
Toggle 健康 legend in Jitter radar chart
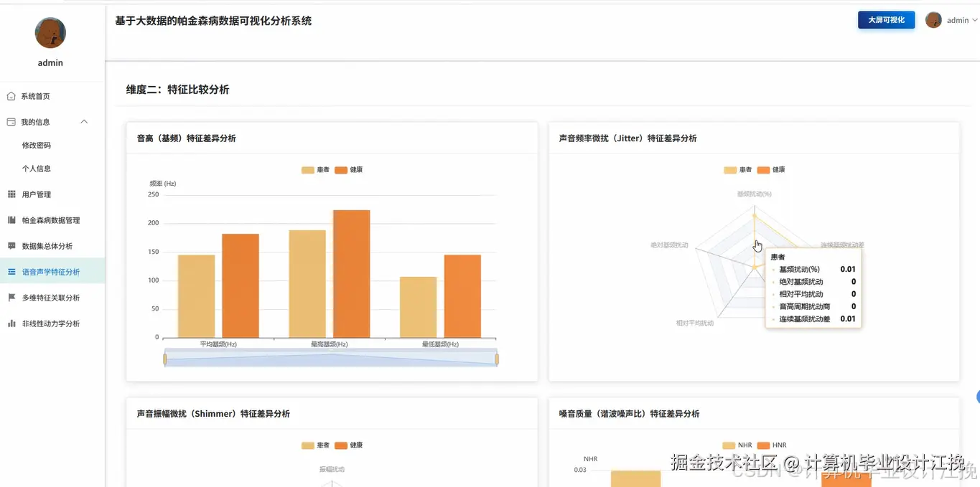(x=771, y=170)
